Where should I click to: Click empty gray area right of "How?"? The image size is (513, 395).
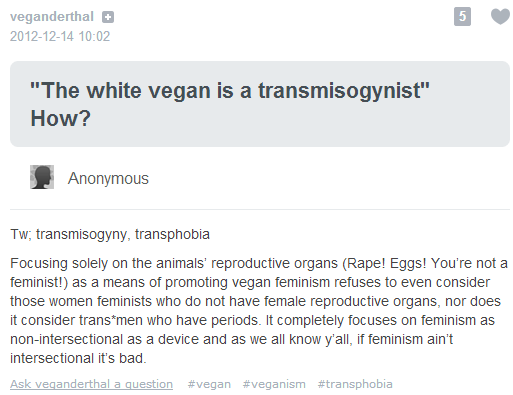click(300, 119)
